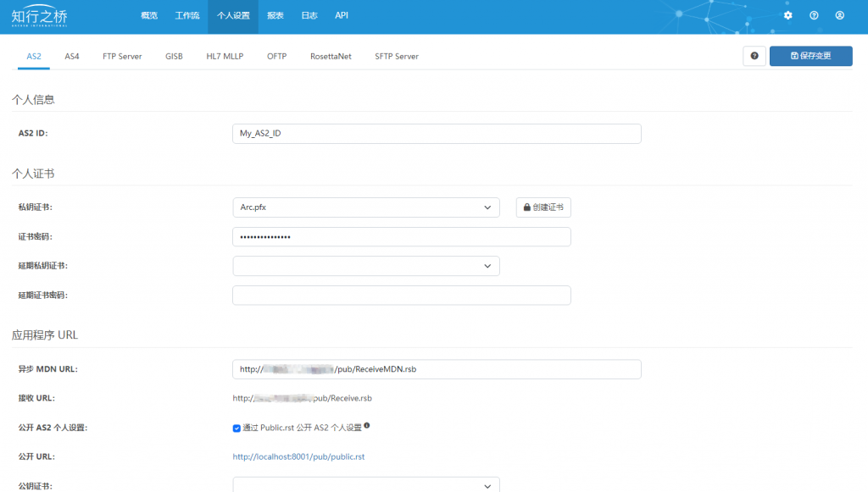This screenshot has height=492, width=868.
Task: Expand the 私钥证书 Arc.pfx dropdown
Action: tap(366, 207)
